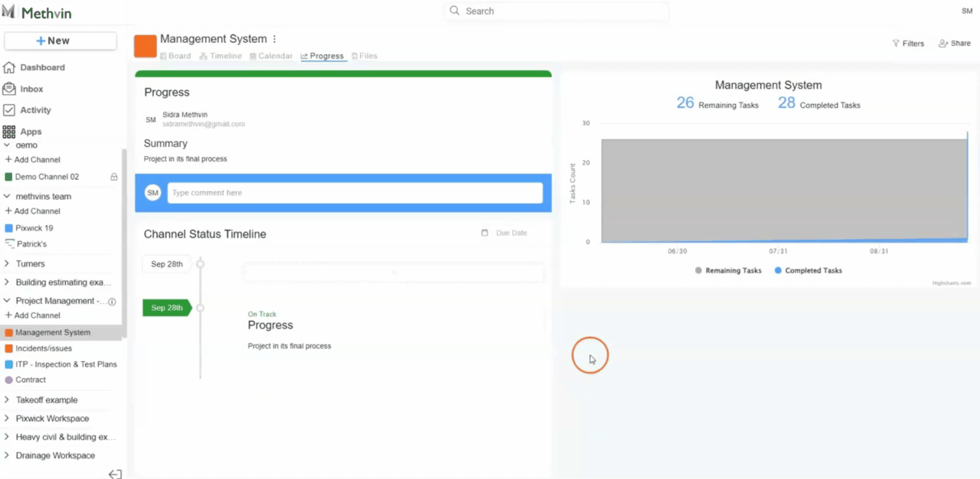Click the New button
This screenshot has height=479, width=980.
tap(60, 41)
